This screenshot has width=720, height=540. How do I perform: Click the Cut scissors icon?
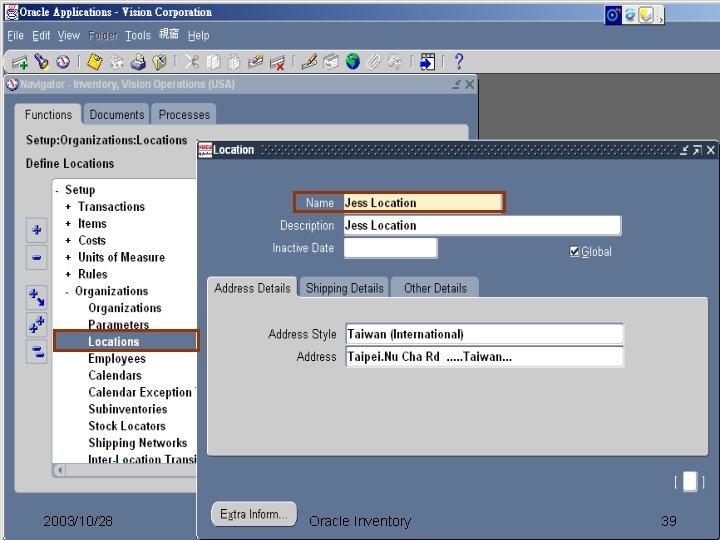(191, 62)
